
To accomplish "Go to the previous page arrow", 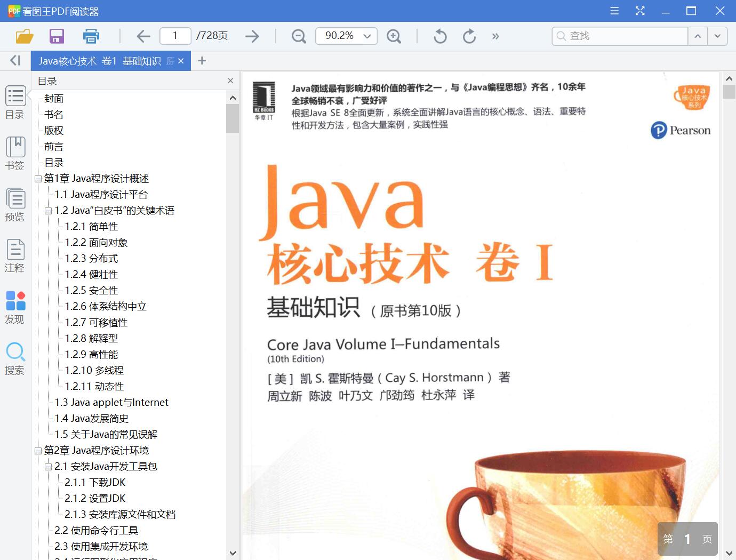I will (x=143, y=36).
